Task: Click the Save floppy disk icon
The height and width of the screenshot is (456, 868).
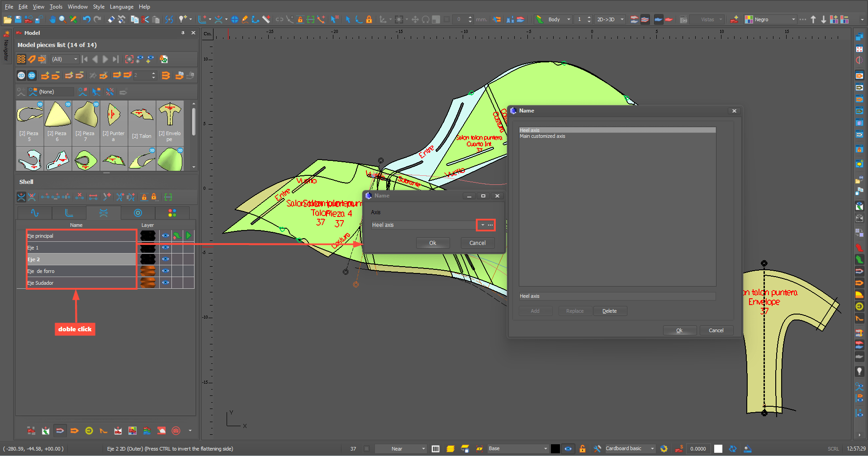Action: tap(18, 19)
